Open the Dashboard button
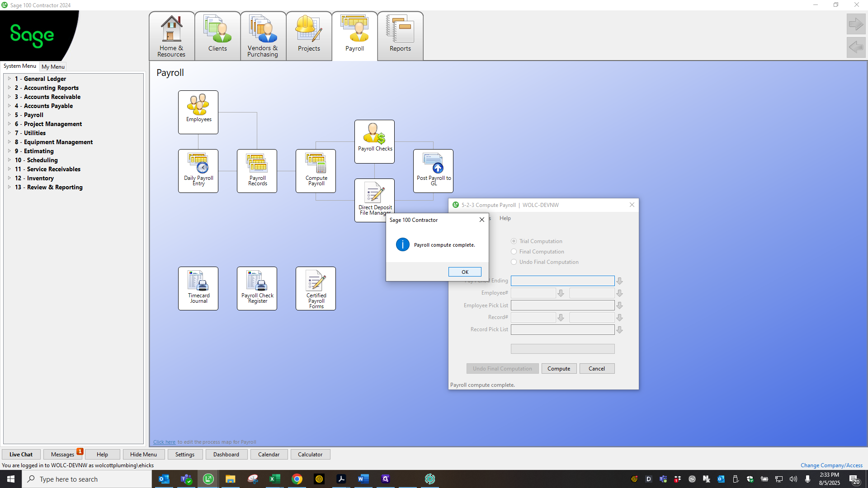 226,455
